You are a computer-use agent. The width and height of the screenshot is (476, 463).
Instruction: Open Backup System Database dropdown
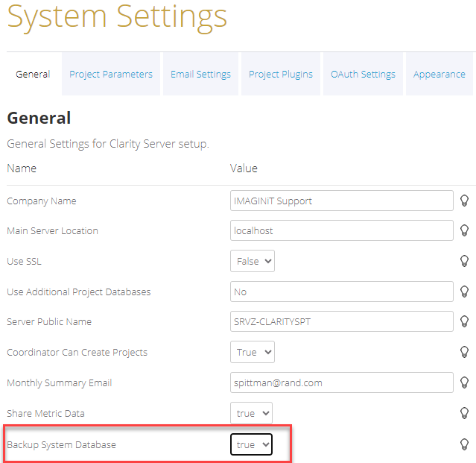pos(251,444)
